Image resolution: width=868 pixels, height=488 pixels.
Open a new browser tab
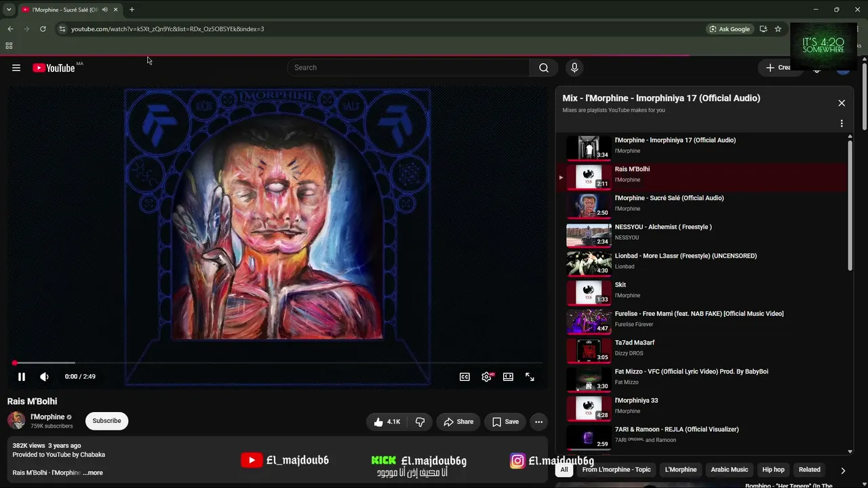pyautogui.click(x=132, y=9)
